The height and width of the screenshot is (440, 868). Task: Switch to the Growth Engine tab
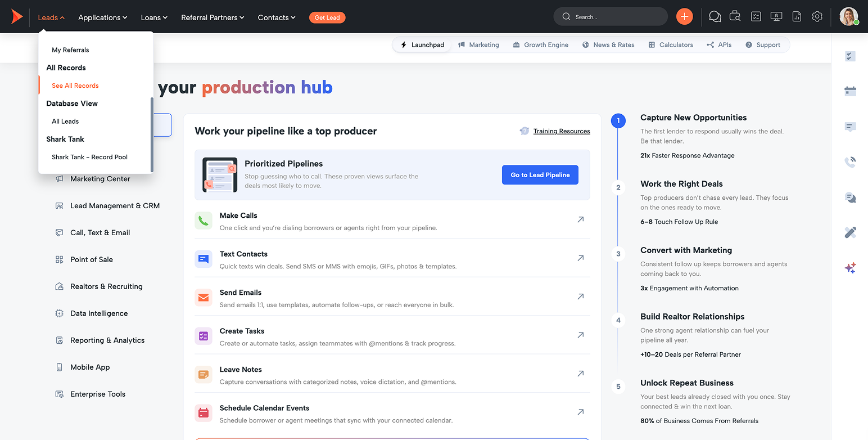pyautogui.click(x=541, y=45)
